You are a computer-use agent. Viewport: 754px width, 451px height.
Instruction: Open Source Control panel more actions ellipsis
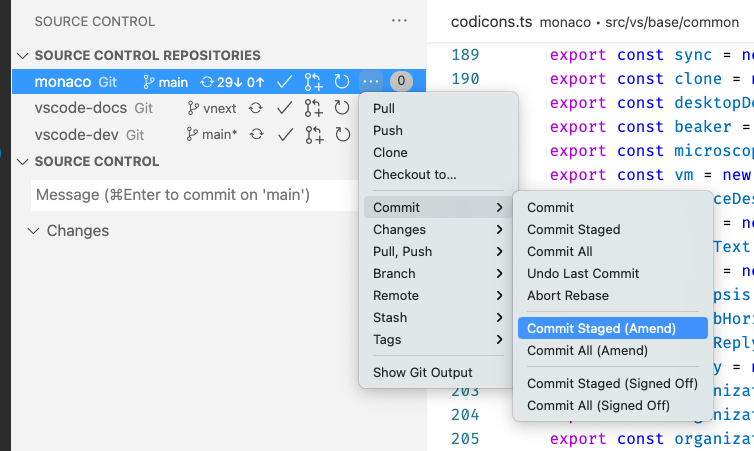tap(399, 21)
